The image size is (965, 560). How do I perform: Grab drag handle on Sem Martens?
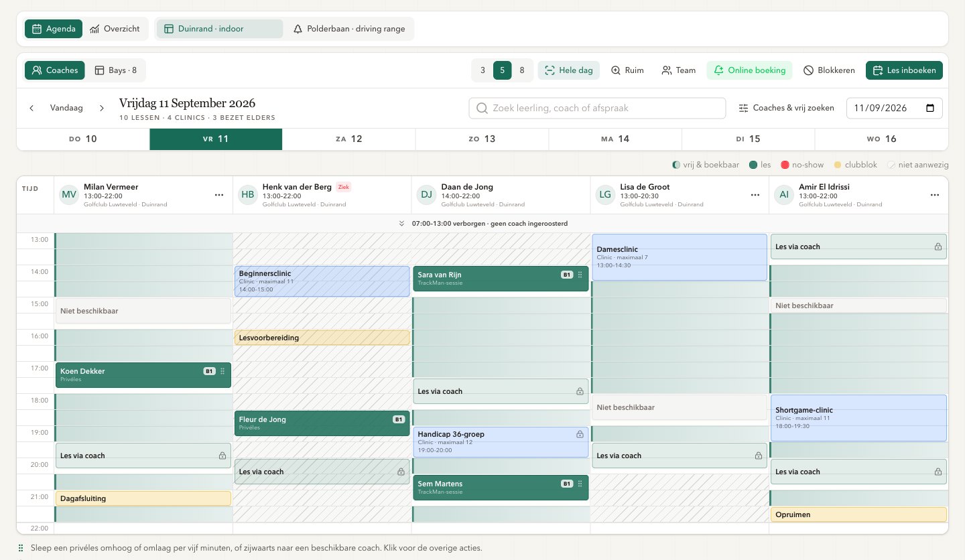(580, 484)
